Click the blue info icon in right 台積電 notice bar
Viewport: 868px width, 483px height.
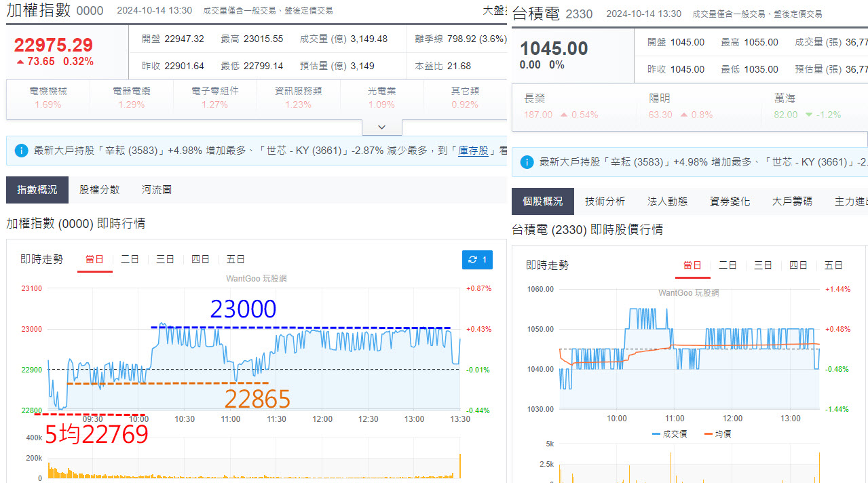point(527,162)
